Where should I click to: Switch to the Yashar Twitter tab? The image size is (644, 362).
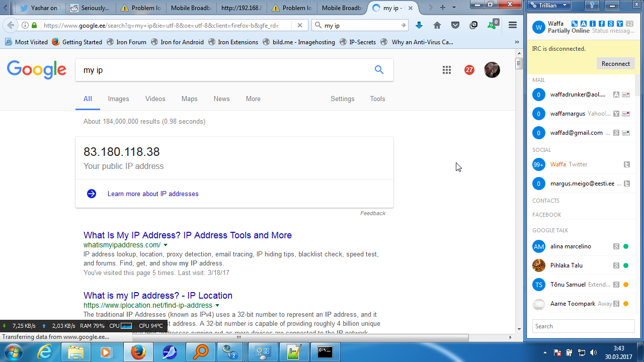[39, 8]
